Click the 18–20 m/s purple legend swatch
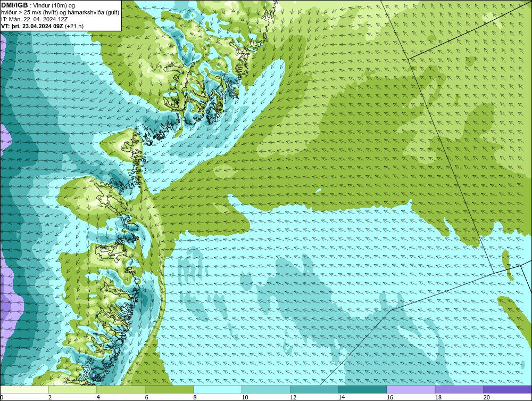532x401 pixels. [460, 389]
